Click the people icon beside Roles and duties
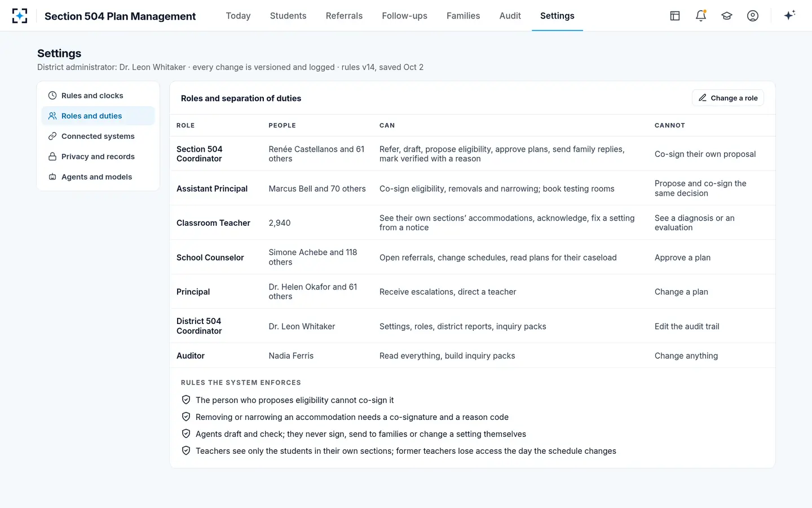Viewport: 812px width, 508px height. [52, 116]
